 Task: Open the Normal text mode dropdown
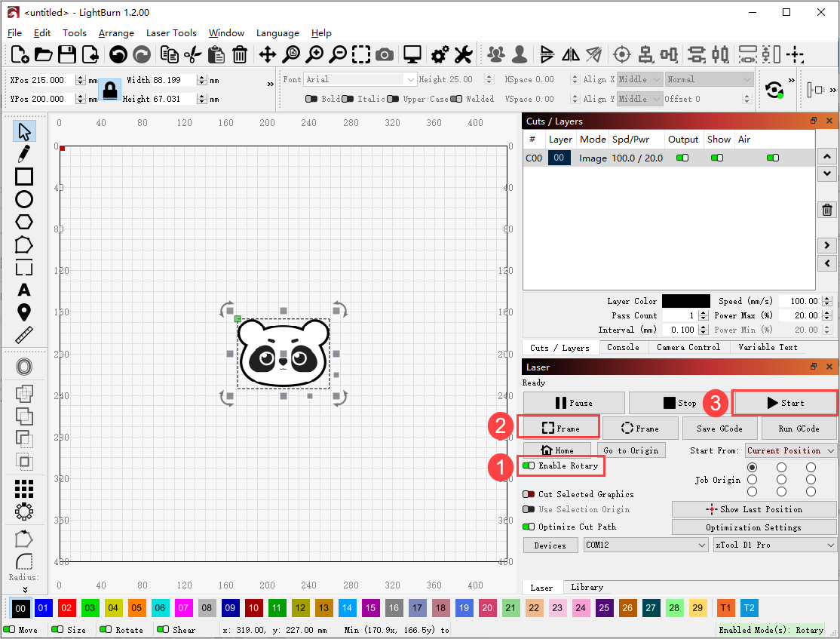coord(710,79)
